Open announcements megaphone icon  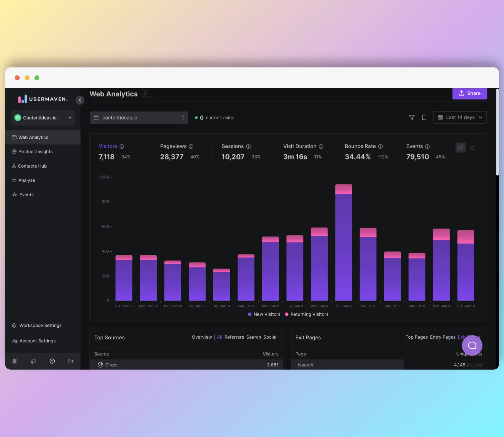tap(33, 361)
